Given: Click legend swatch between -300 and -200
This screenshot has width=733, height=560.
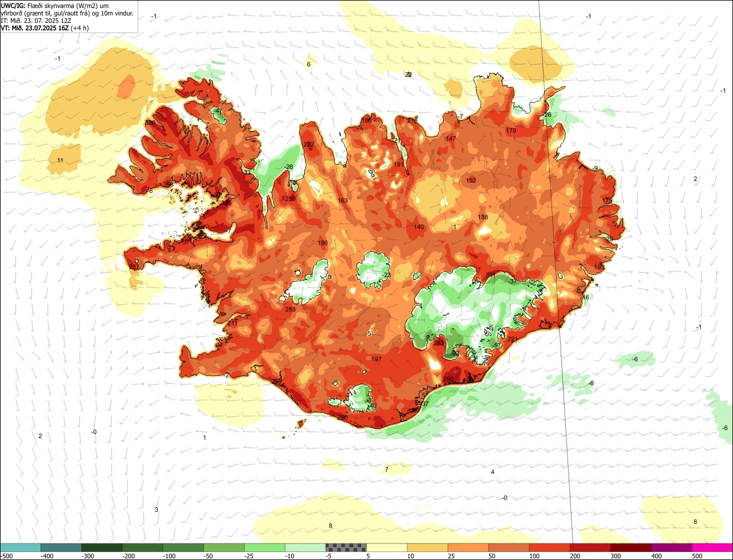Looking at the screenshot, I should [102, 547].
